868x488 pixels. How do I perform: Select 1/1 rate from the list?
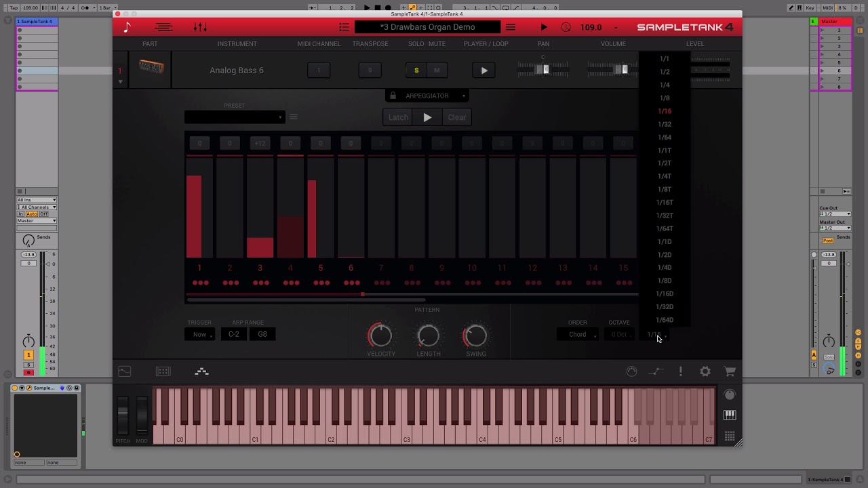point(665,59)
